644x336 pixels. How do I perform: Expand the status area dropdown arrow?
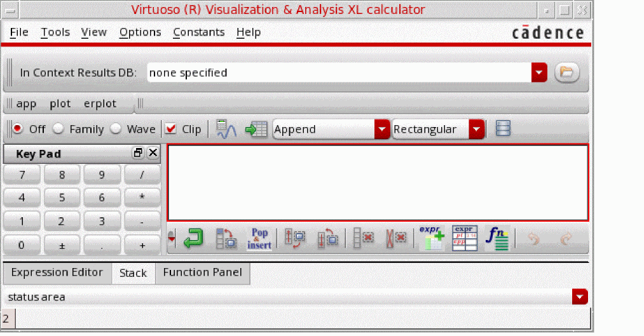pos(580,297)
